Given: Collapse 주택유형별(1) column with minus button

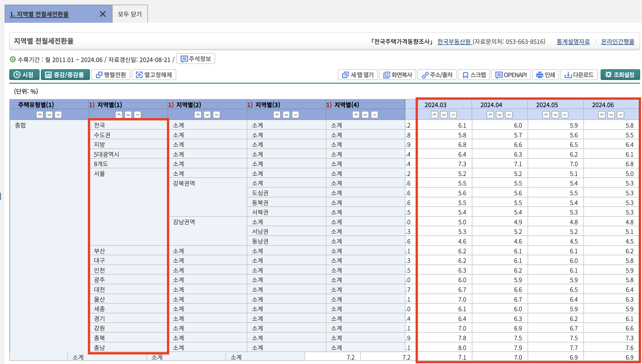Looking at the screenshot, I should point(58,115).
